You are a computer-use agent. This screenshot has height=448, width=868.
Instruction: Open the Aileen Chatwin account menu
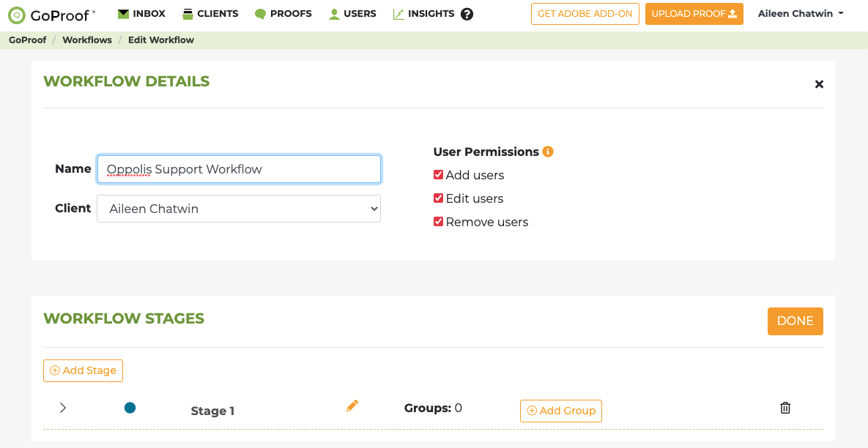coord(801,14)
